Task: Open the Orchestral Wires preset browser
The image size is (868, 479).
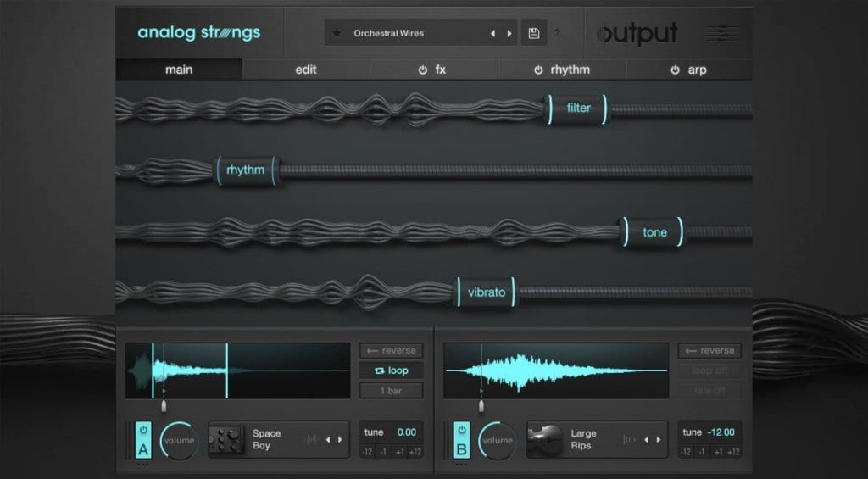Action: (x=407, y=33)
